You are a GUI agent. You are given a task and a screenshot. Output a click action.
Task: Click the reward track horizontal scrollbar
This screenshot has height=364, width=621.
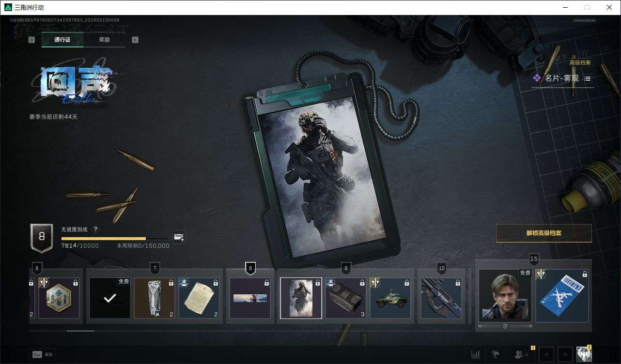click(80, 331)
